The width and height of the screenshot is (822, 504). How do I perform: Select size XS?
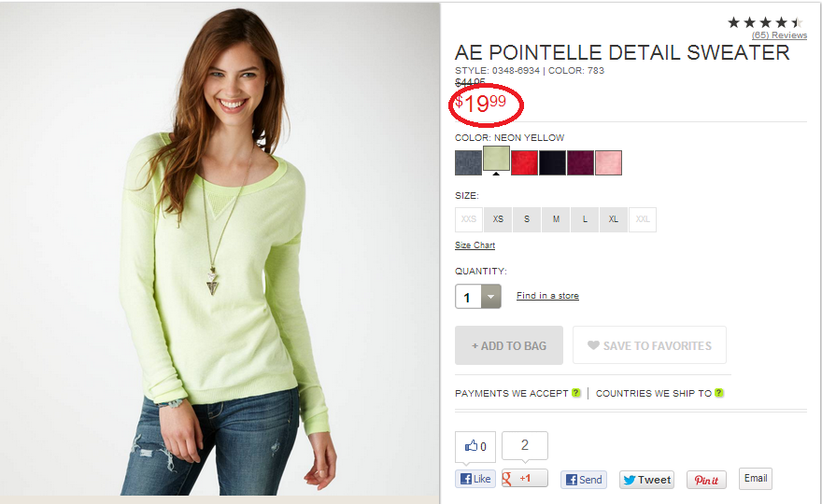[498, 219]
